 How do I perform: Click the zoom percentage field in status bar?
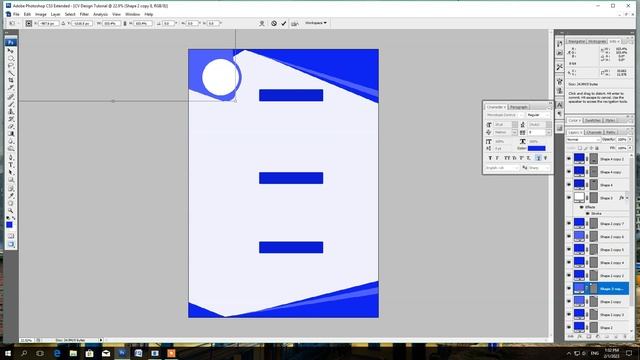pyautogui.click(x=27, y=340)
